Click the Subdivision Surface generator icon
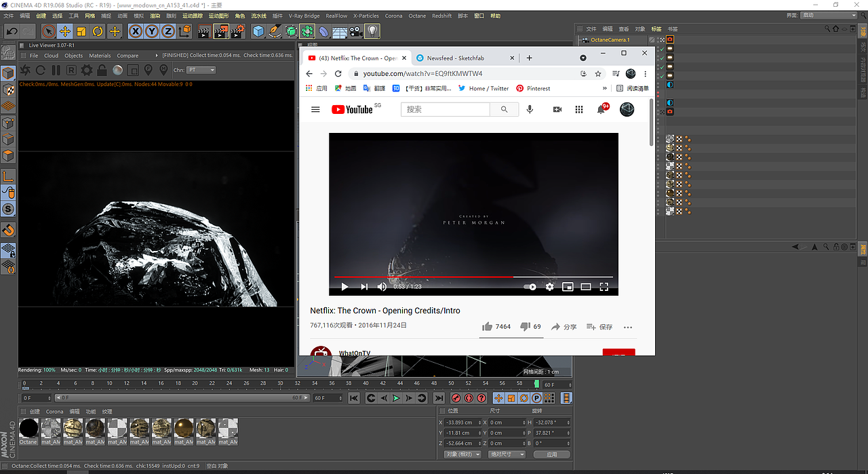This screenshot has height=474, width=868. point(291,31)
